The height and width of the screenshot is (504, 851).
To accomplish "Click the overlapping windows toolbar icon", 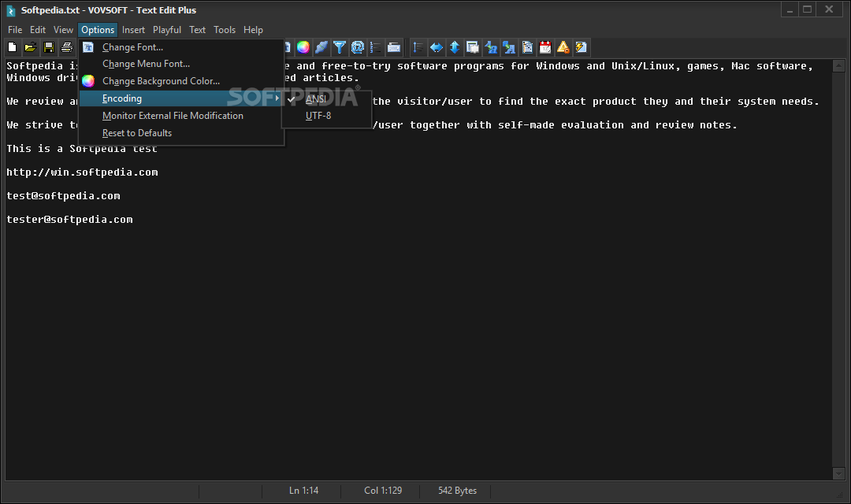I will pyautogui.click(x=473, y=48).
